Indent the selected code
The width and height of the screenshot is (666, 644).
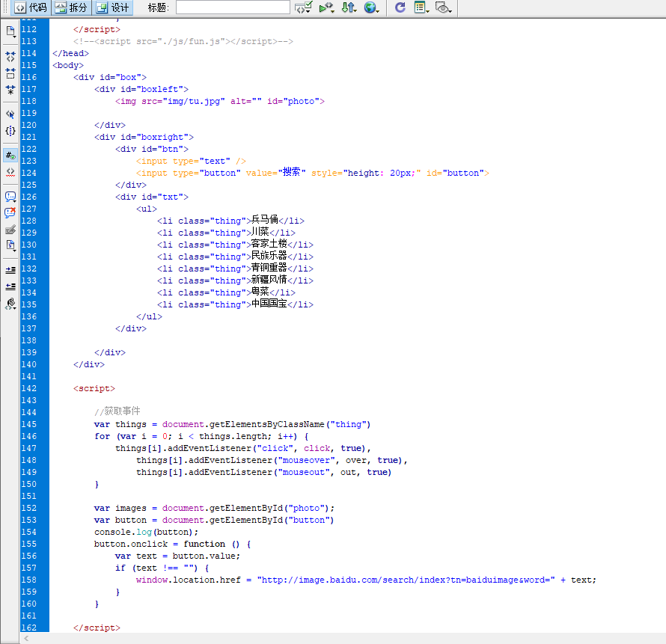(x=10, y=270)
